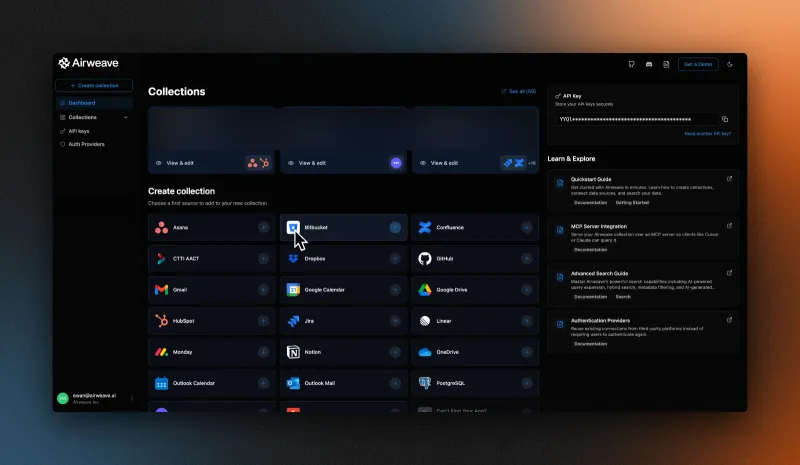This screenshot has height=465, width=800.
Task: Open Quickstart Guide external link icon
Action: pos(729,179)
